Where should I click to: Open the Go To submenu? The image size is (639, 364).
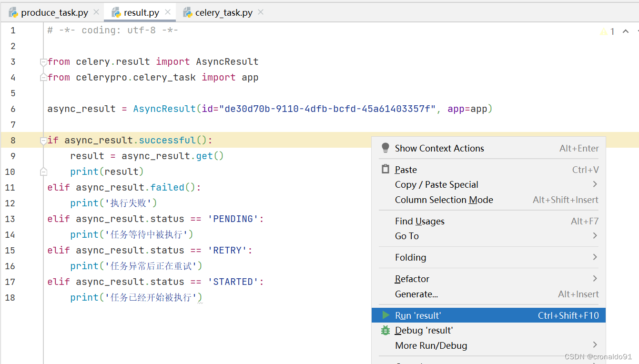(x=488, y=236)
